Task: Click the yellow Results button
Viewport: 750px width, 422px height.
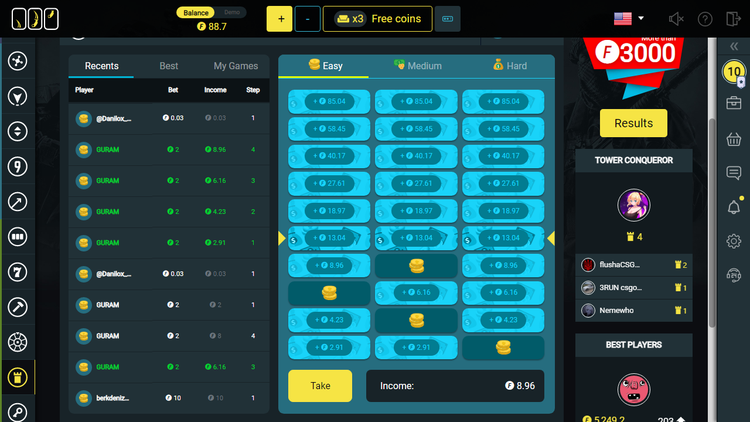Action: pos(633,123)
